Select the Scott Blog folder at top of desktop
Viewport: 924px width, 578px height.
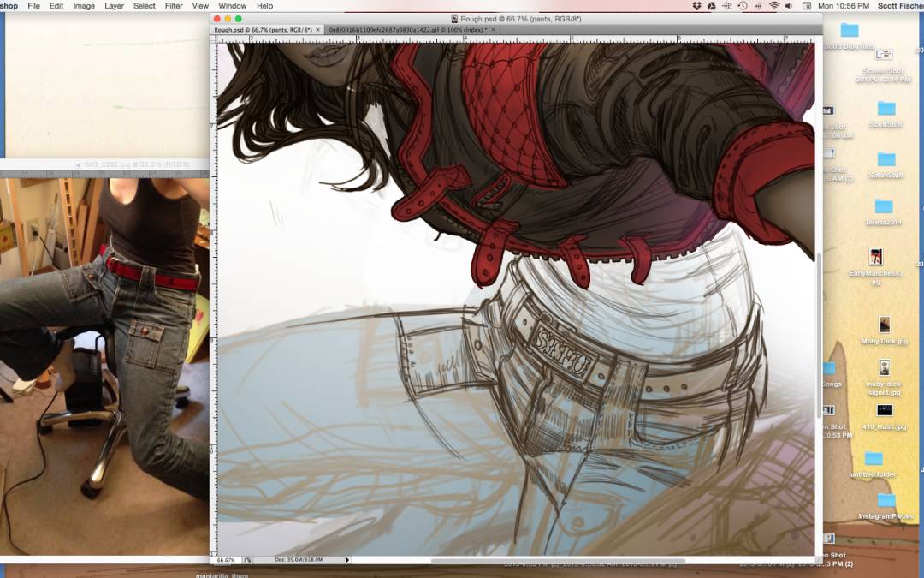click(x=850, y=37)
